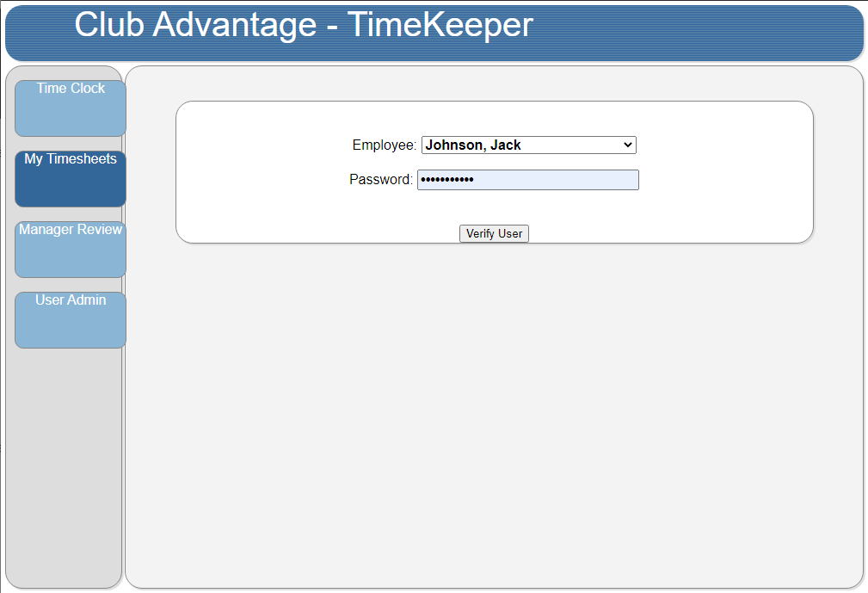Select the My Timesheets tab
868x593 pixels.
pyautogui.click(x=71, y=179)
